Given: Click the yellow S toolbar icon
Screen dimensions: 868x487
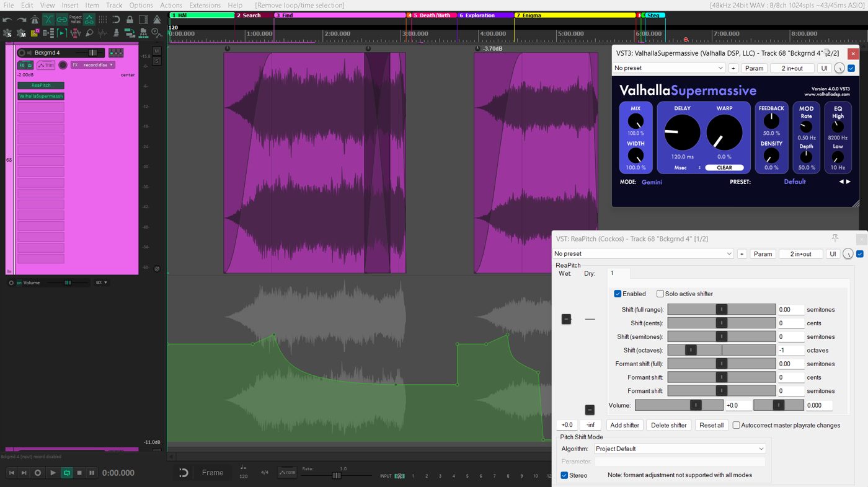Looking at the screenshot, I should tap(35, 33).
